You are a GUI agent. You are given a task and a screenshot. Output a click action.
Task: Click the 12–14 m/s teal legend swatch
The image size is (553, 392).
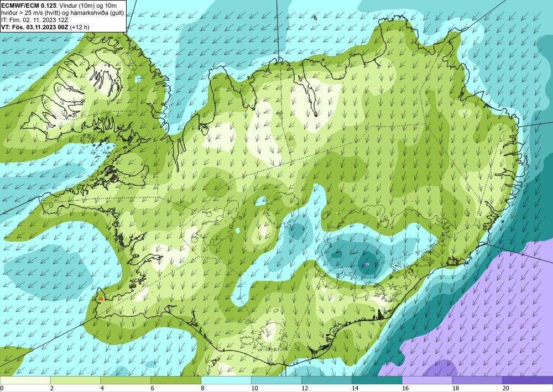(327, 380)
